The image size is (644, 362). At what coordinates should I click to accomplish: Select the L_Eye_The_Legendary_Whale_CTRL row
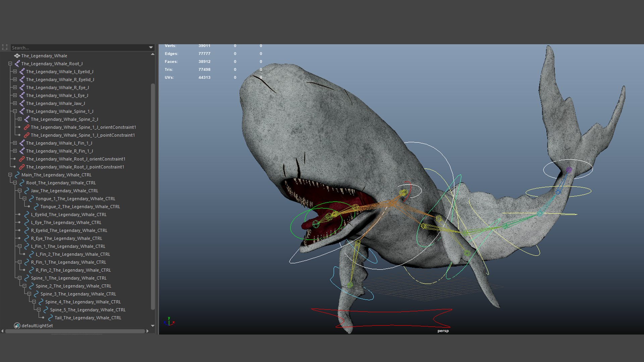click(x=66, y=223)
